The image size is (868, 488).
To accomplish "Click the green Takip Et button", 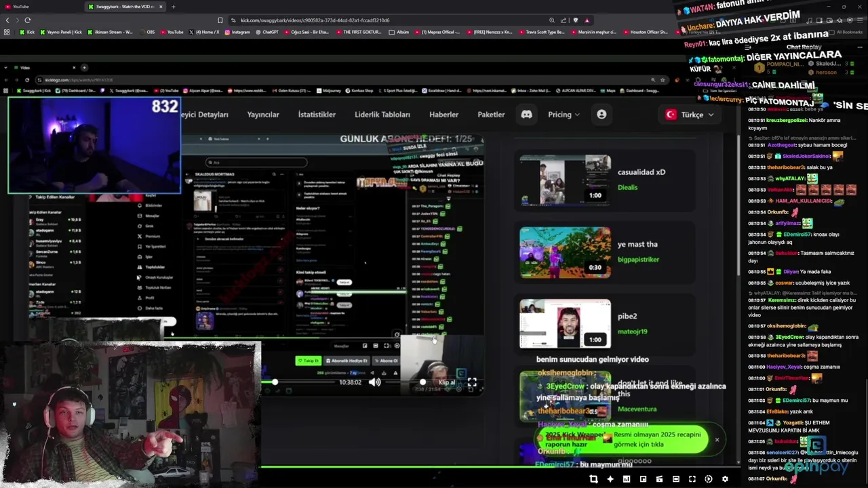I will (x=308, y=361).
